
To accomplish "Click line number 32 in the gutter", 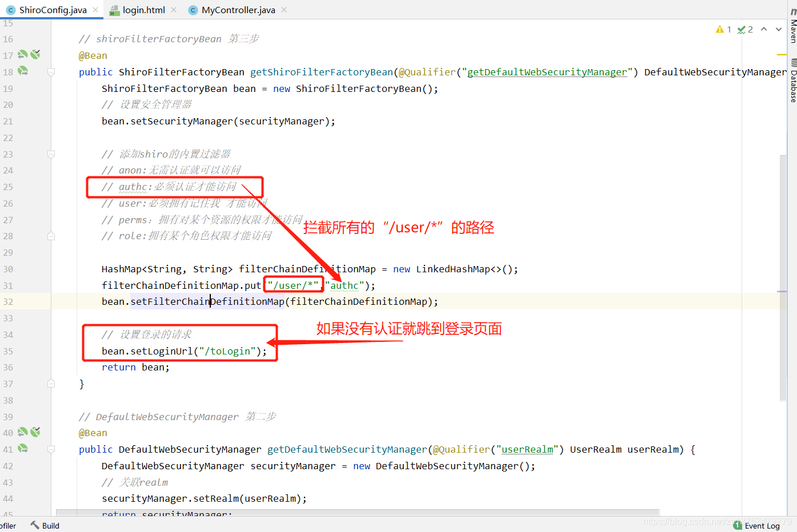I will tap(8, 302).
